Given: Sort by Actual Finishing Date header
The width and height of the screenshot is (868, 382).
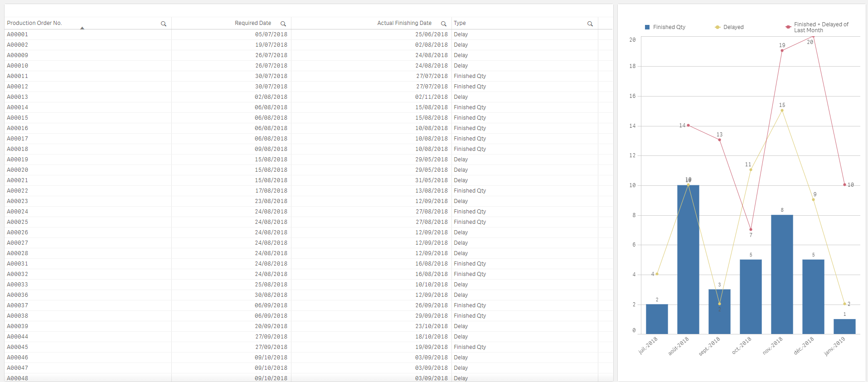Looking at the screenshot, I should (404, 23).
